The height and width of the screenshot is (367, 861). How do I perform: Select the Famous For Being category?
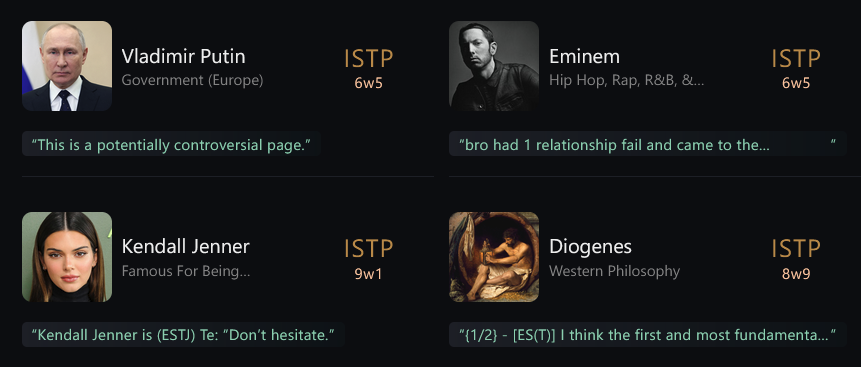click(x=186, y=271)
